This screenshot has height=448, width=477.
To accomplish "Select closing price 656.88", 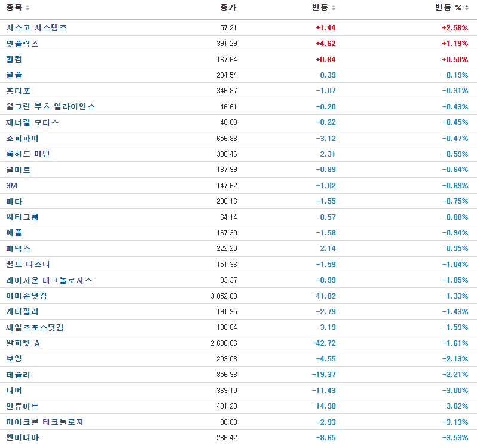I will 227,139.
